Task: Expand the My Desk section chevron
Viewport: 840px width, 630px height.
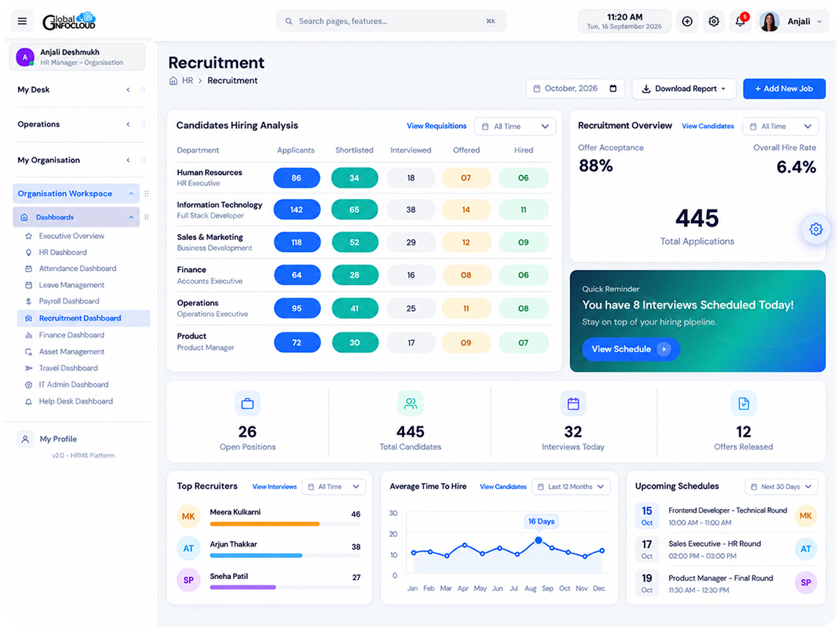Action: pos(128,90)
